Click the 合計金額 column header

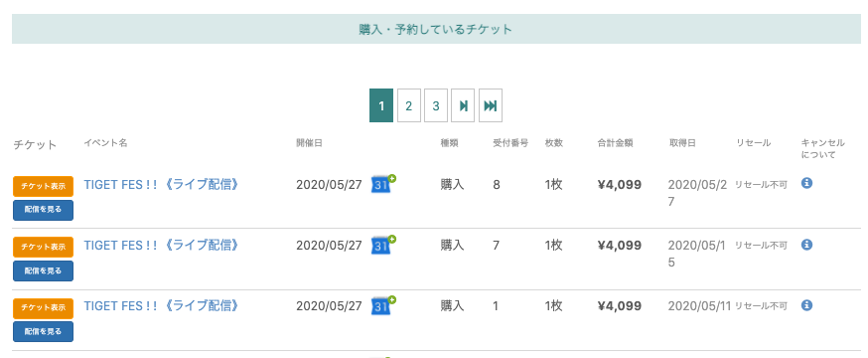[615, 143]
